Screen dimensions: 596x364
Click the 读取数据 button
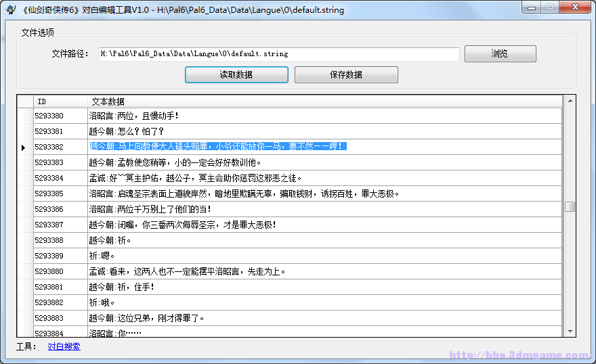(236, 74)
